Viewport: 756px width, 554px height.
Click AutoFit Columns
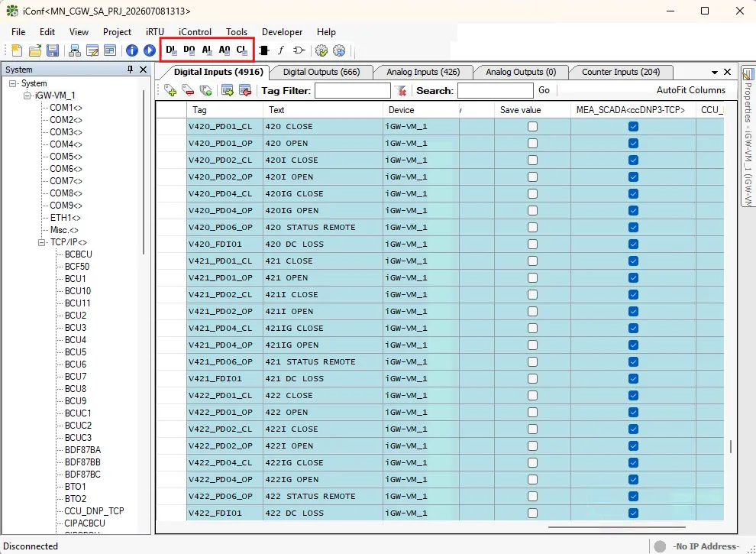pyautogui.click(x=691, y=90)
